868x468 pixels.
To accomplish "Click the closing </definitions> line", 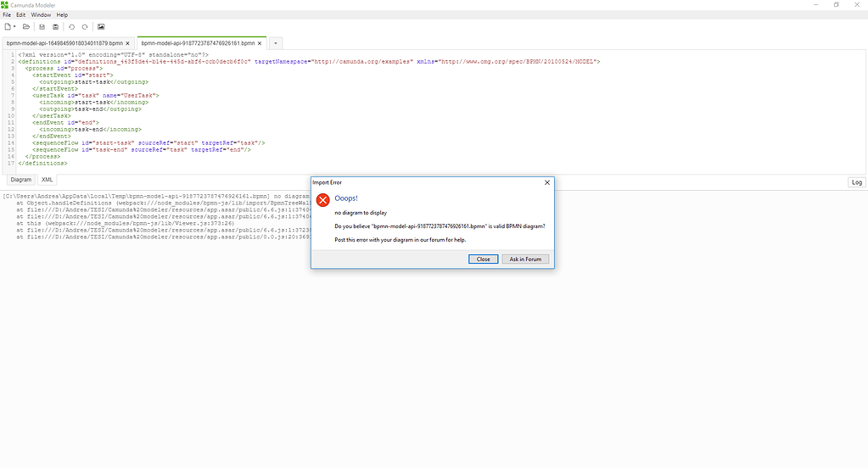I will [42, 163].
